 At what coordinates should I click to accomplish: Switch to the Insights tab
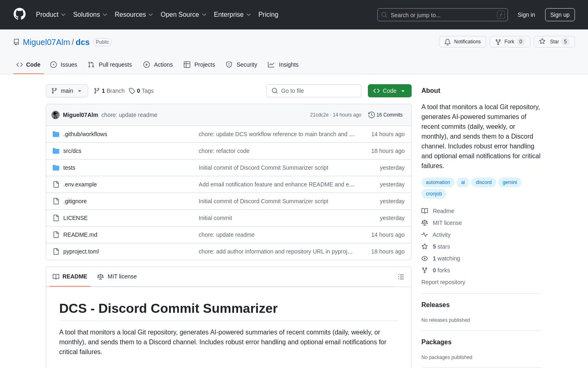tap(283, 65)
